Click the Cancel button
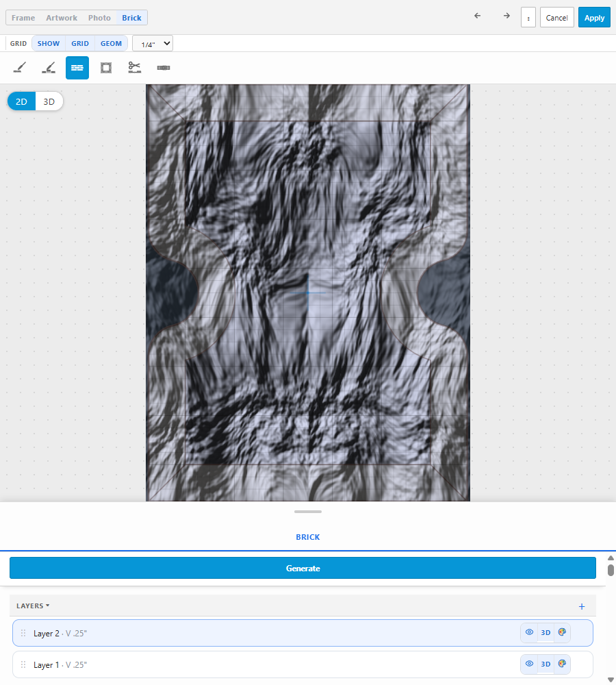Image resolution: width=616 pixels, height=685 pixels. 556,18
